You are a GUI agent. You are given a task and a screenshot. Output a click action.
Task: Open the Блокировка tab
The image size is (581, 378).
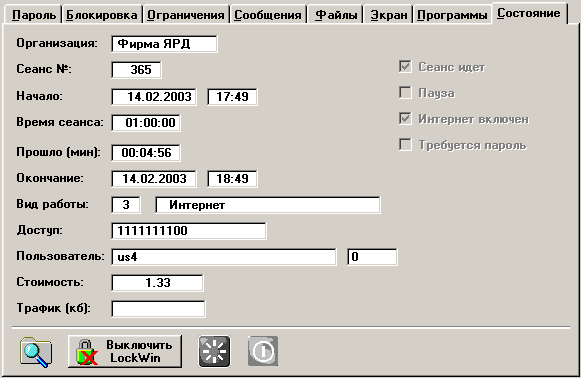[102, 15]
